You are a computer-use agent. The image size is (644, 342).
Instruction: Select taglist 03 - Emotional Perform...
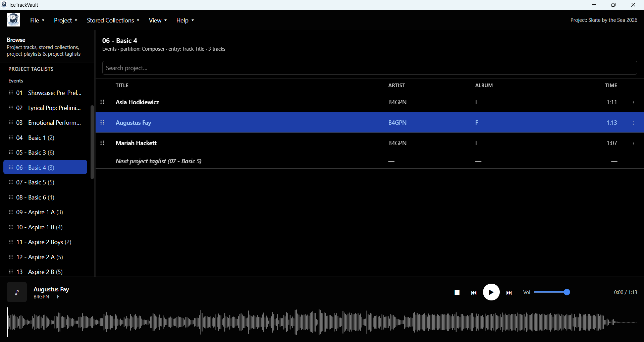tap(45, 123)
